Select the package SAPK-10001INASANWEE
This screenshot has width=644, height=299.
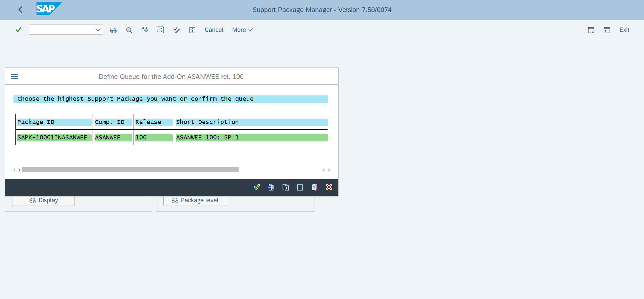point(54,137)
